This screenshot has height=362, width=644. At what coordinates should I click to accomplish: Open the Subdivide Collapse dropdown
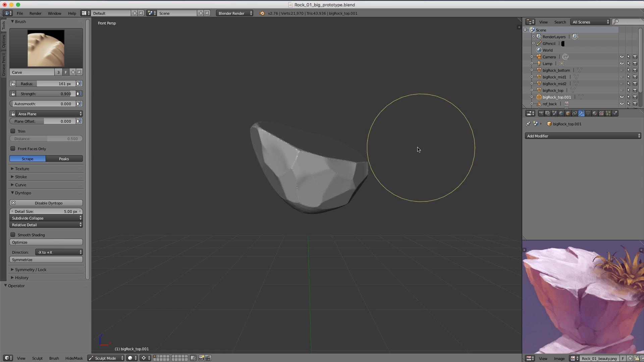pyautogui.click(x=46, y=218)
